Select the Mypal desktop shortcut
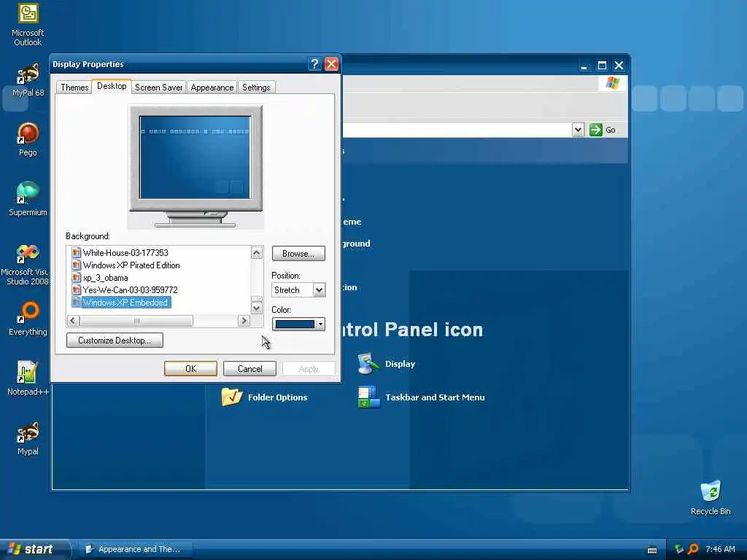 pos(28,438)
